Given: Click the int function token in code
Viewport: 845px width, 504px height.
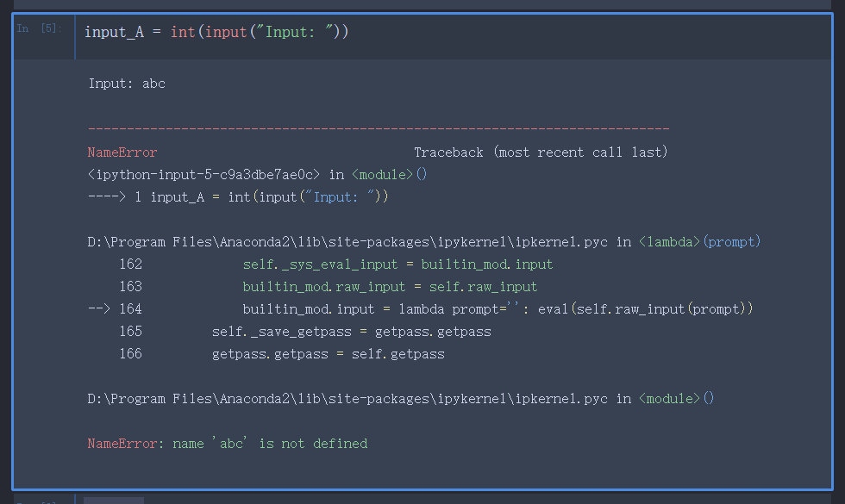Looking at the screenshot, I should coord(184,31).
